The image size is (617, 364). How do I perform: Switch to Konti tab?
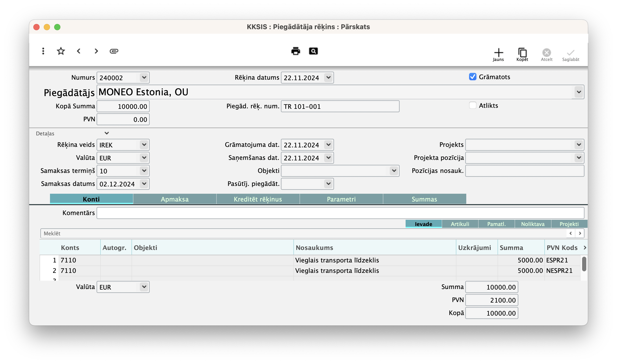click(91, 199)
